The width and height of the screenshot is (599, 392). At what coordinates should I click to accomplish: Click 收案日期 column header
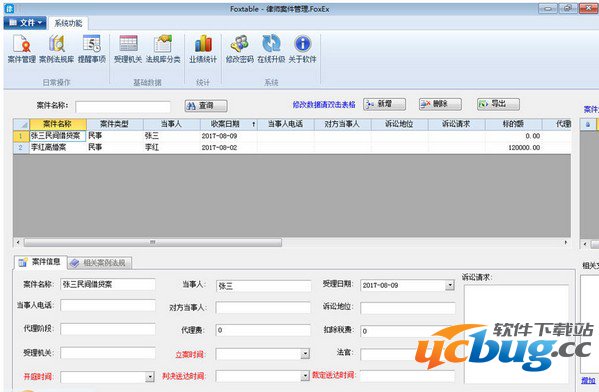229,124
